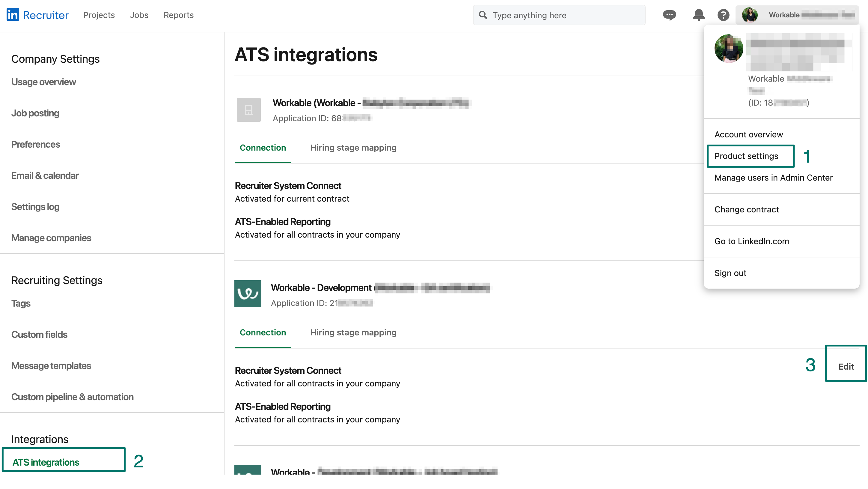Collapse the Workable account dropdown in header
This screenshot has width=868, height=489.
(797, 15)
